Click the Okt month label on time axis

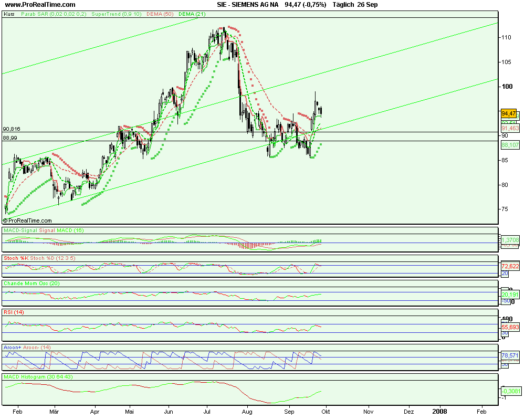coord(326,412)
